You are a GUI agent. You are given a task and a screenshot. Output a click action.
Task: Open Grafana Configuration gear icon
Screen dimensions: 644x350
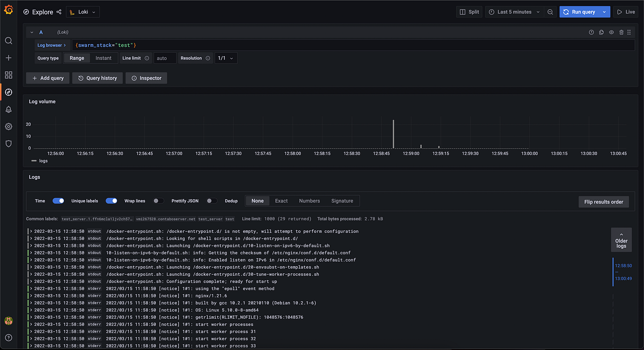point(8,126)
